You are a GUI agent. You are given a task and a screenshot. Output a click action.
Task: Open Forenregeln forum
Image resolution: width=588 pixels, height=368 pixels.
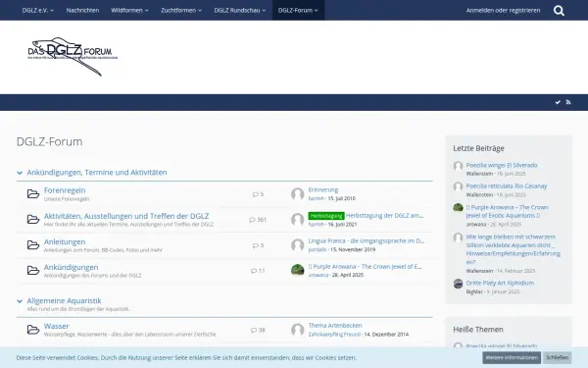[65, 190]
